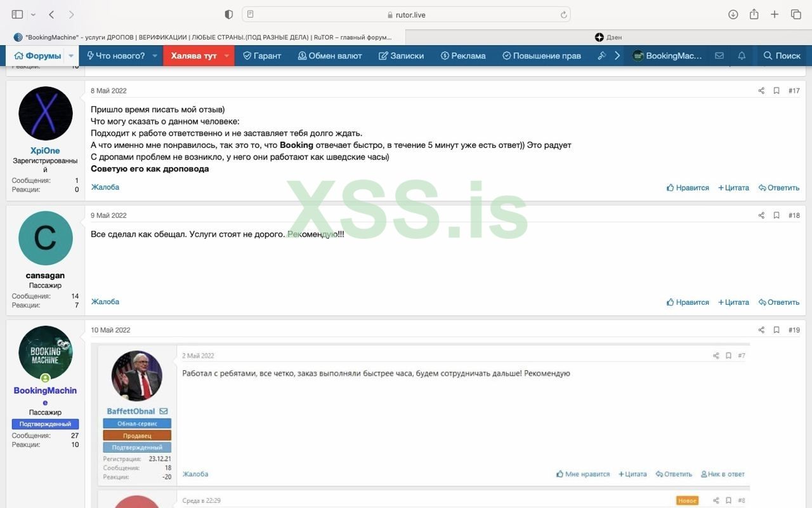Click the bookmark icon on quoted post #7

[729, 356]
